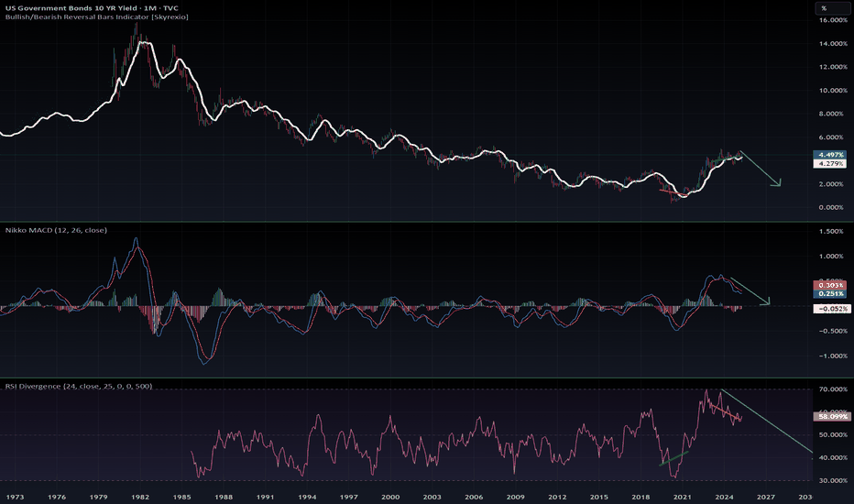854x504 pixels.
Task: Click the 30.000% RSI axis label
Action: pyautogui.click(x=833, y=480)
